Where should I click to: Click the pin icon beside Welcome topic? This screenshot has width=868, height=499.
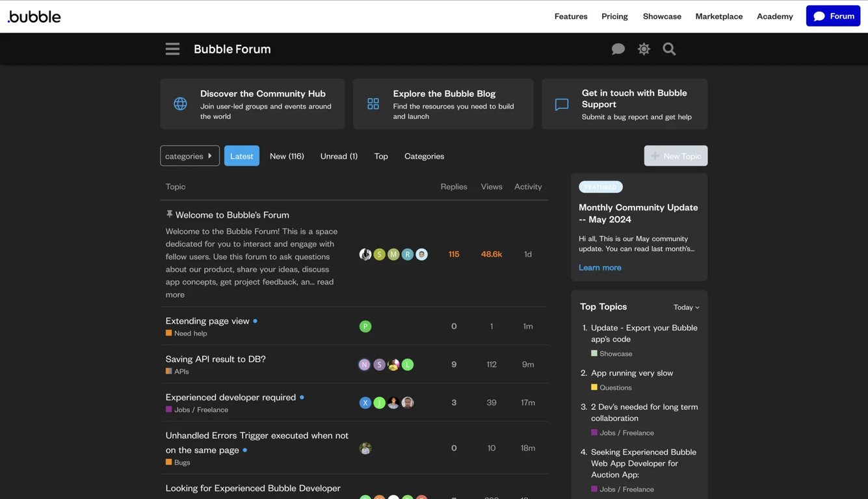(170, 214)
